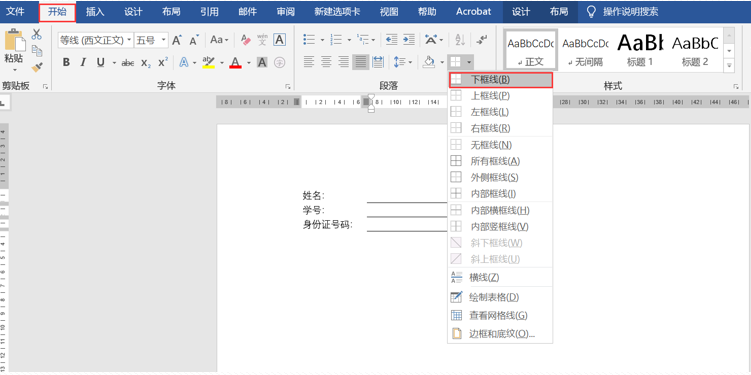Align text right
This screenshot has width=751, height=375.
click(x=344, y=62)
